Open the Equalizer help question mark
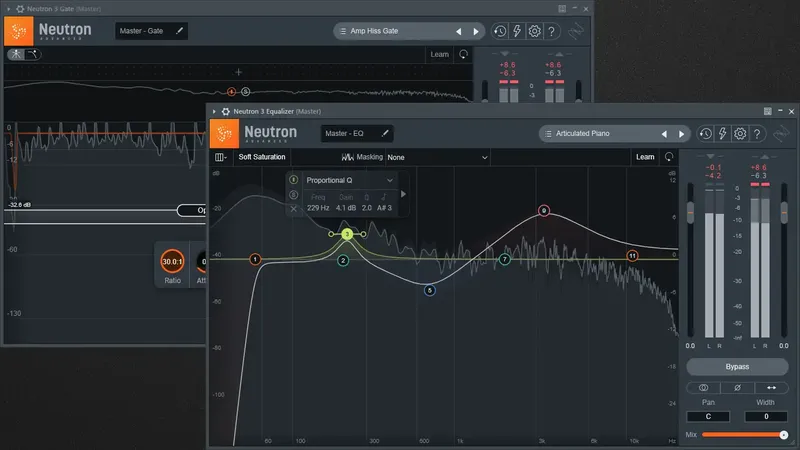 (x=757, y=134)
